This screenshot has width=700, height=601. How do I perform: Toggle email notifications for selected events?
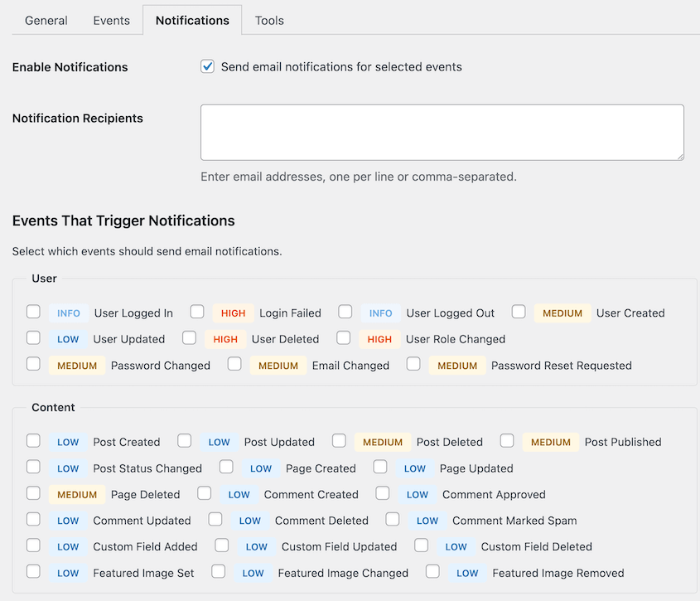click(207, 67)
